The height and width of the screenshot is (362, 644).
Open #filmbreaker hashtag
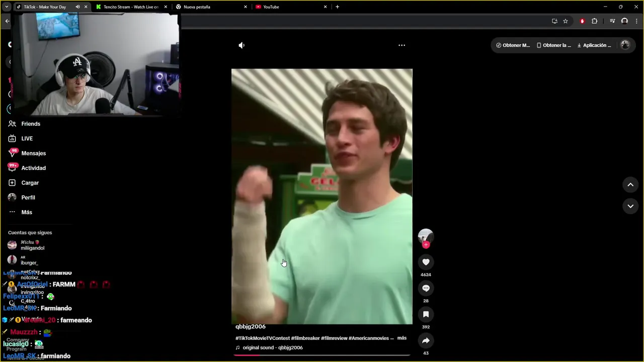[x=305, y=338]
